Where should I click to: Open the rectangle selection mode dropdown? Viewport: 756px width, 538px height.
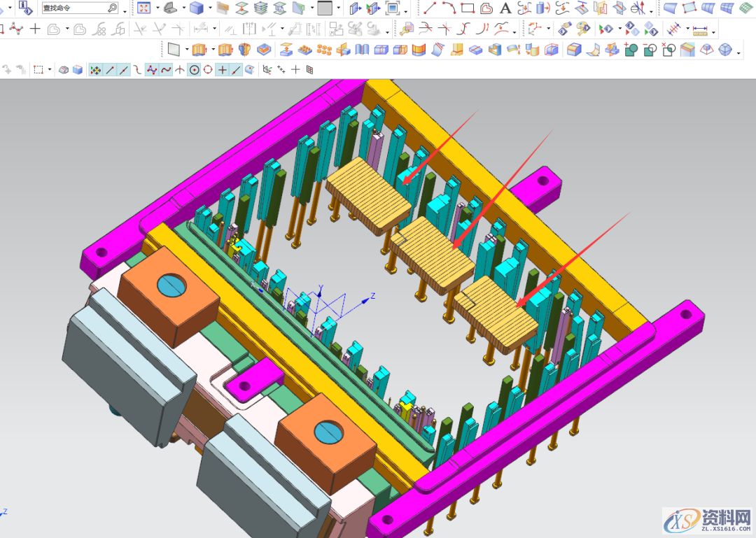tap(49, 70)
